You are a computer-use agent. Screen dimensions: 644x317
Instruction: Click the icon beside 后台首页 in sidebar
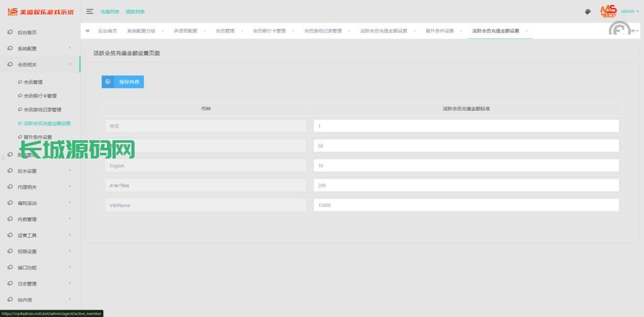[9, 32]
